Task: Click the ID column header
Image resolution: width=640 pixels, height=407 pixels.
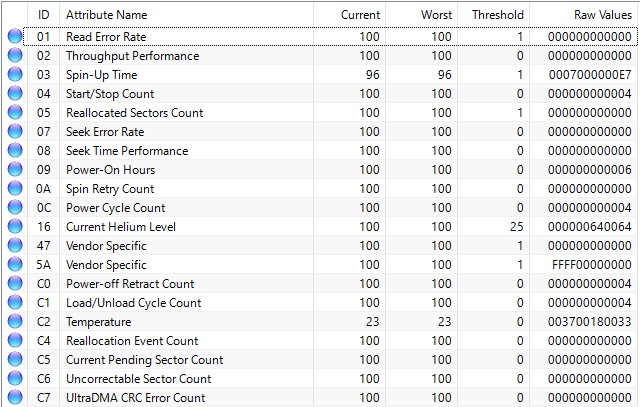Action: (43, 15)
